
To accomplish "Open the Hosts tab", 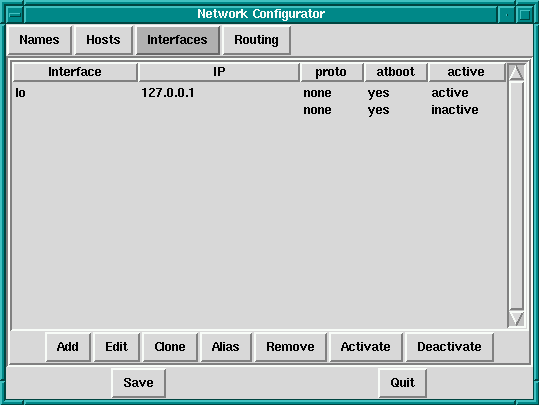I will (x=103, y=40).
